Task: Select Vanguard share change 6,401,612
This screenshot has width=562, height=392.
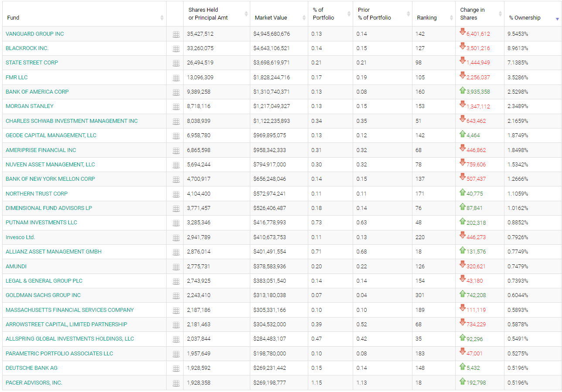Action: [478, 34]
